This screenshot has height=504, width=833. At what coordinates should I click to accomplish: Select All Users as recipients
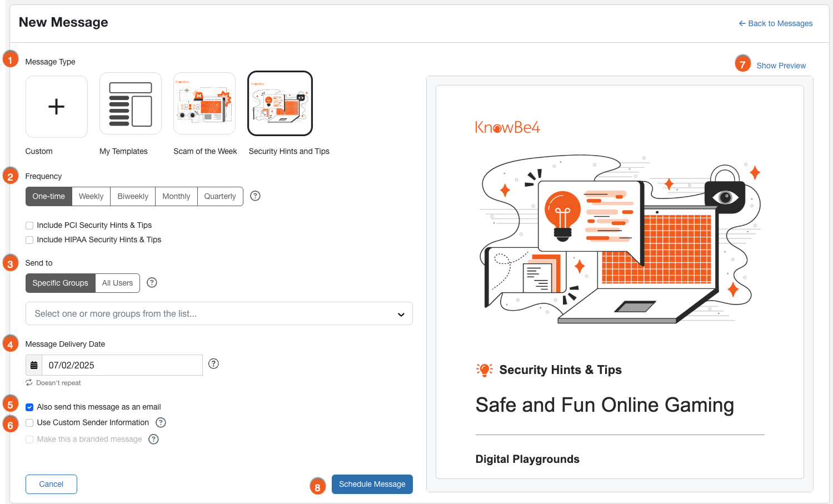pos(117,283)
